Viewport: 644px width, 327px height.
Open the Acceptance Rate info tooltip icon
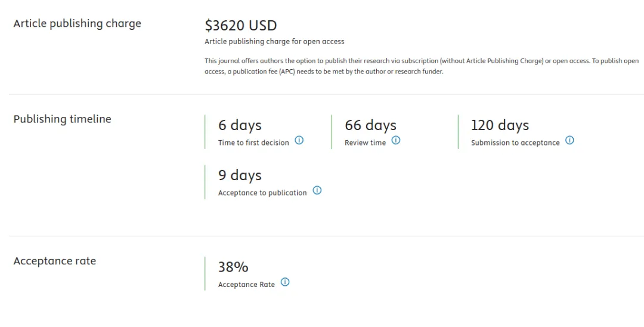284,282
